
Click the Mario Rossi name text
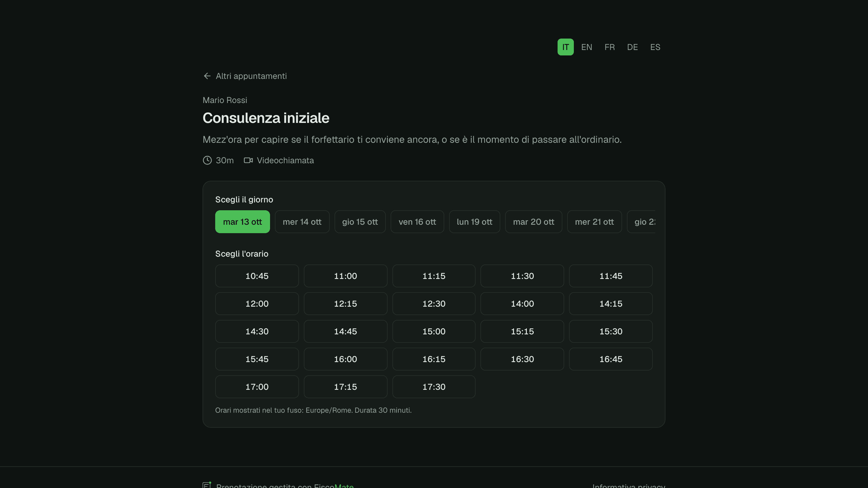[225, 100]
